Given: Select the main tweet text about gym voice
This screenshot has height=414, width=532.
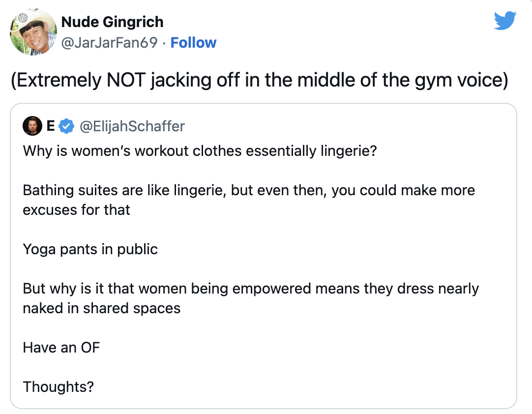Looking at the screenshot, I should (x=260, y=81).
